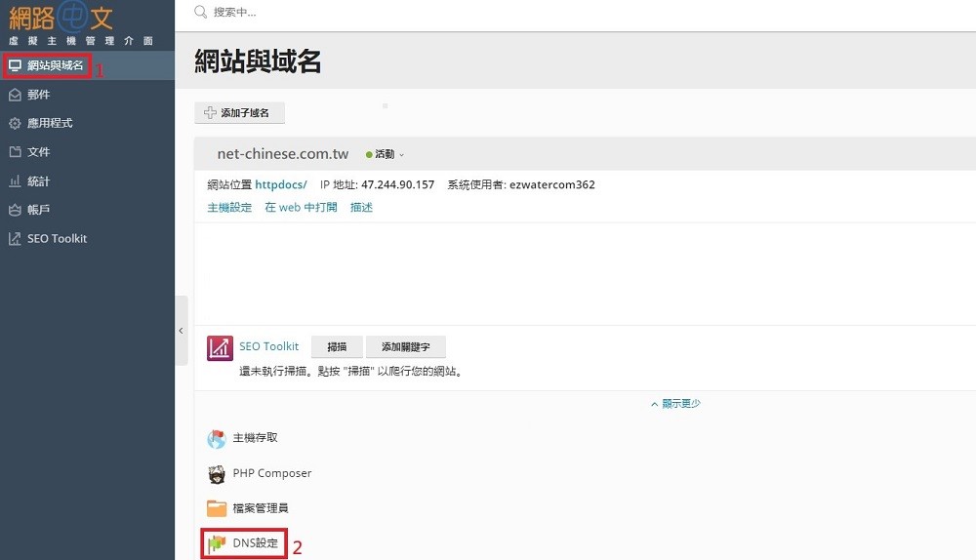Click the DNS設定 flag icon
The image size is (976, 560).
click(216, 543)
